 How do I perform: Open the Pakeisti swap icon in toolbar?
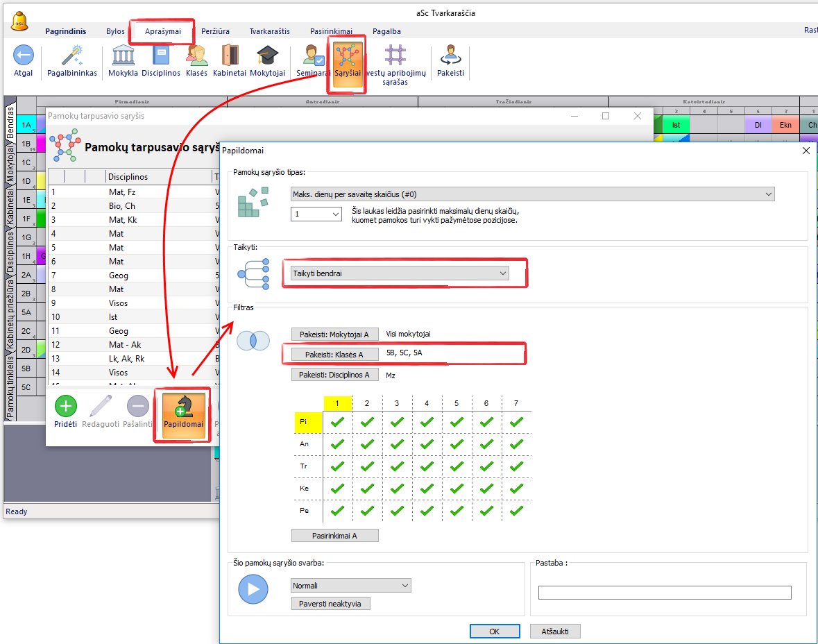[450, 56]
